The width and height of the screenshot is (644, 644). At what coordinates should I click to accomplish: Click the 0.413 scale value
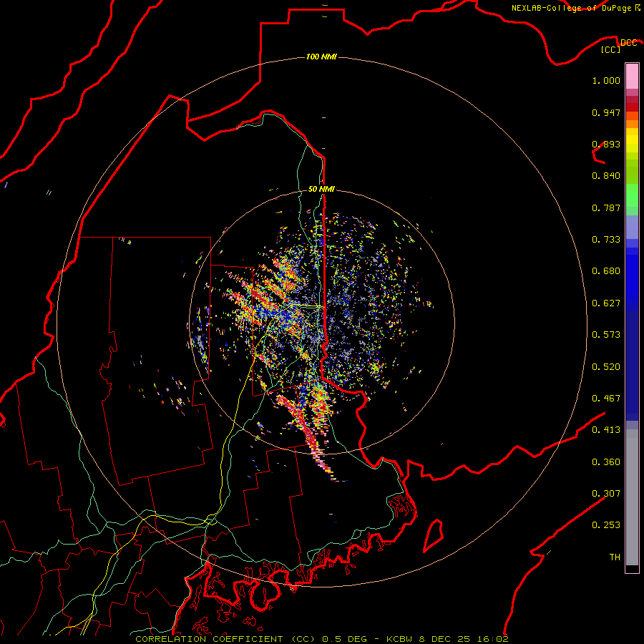click(606, 430)
